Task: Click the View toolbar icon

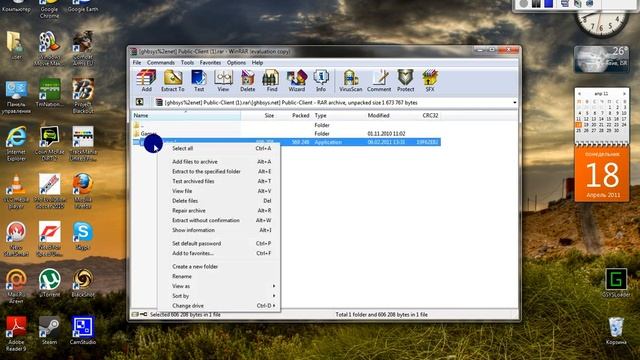Action: [x=223, y=80]
